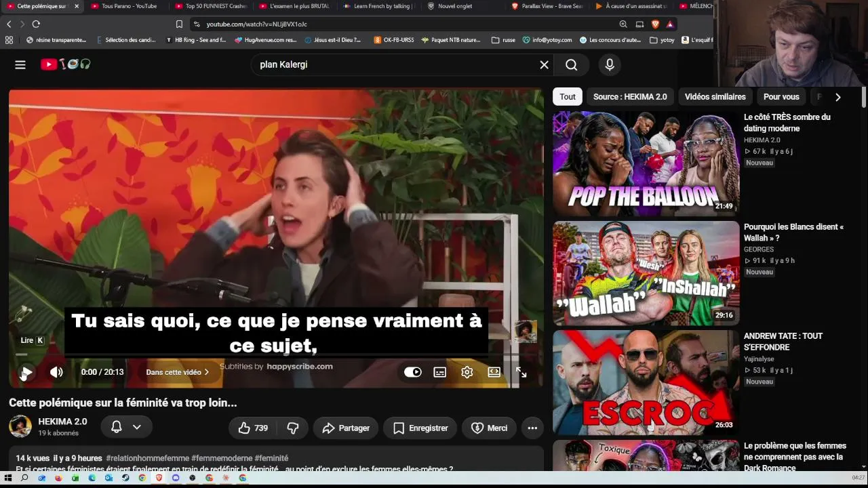Play the video with the play button
Screen dimensions: 868x488
pyautogui.click(x=26, y=372)
